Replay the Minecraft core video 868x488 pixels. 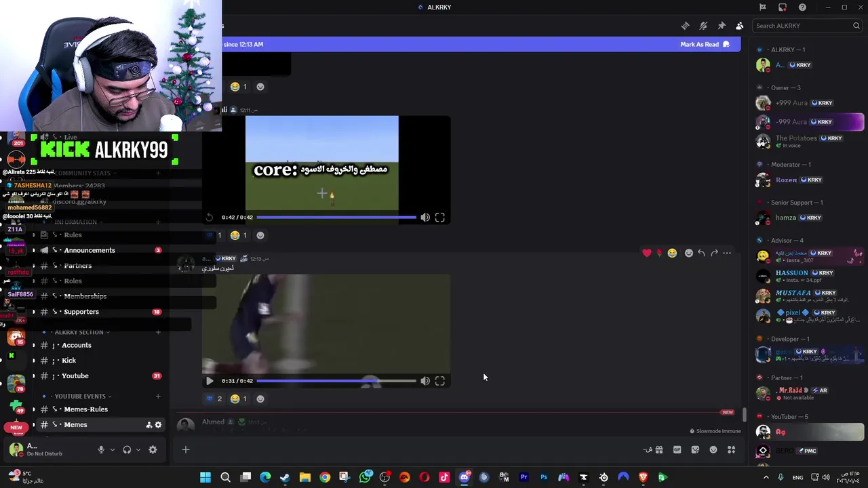(x=210, y=218)
